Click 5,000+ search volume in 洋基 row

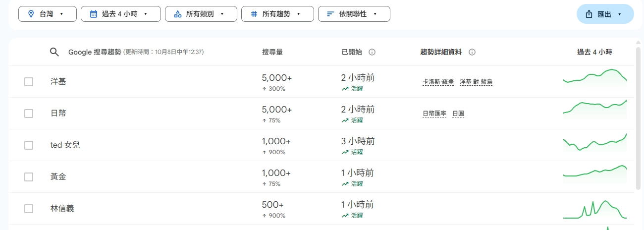coord(277,78)
